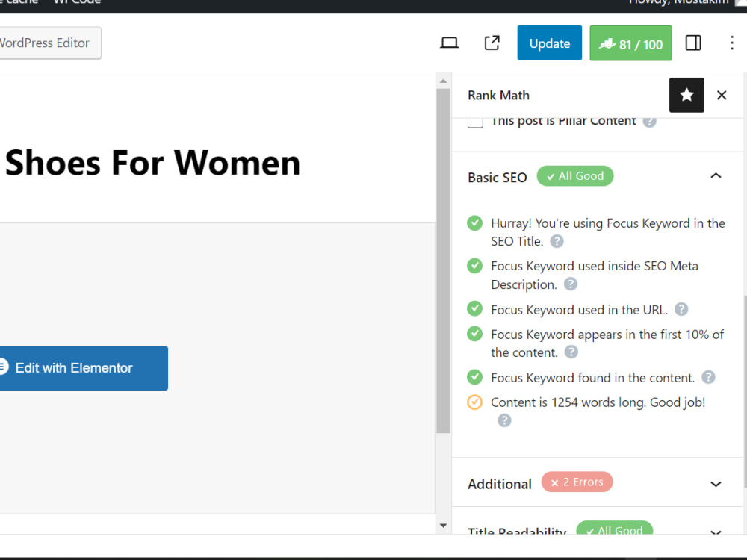
Task: Click the 2 Errors badge
Action: [x=577, y=482]
